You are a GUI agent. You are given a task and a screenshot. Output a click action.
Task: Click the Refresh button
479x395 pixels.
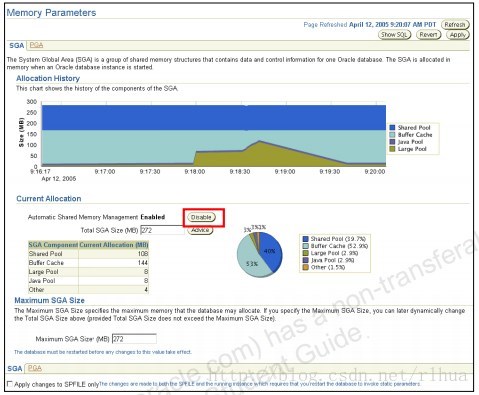[x=455, y=25]
